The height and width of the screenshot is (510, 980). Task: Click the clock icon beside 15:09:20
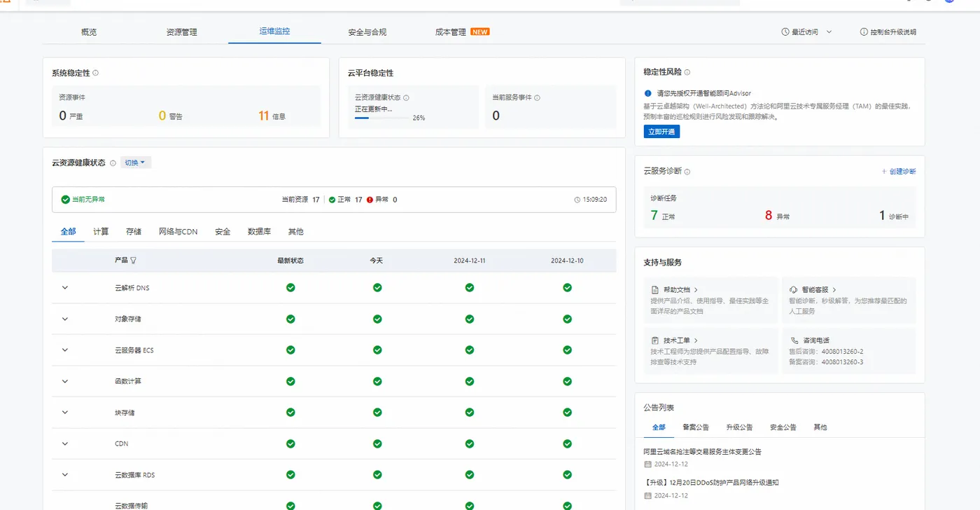(x=577, y=200)
